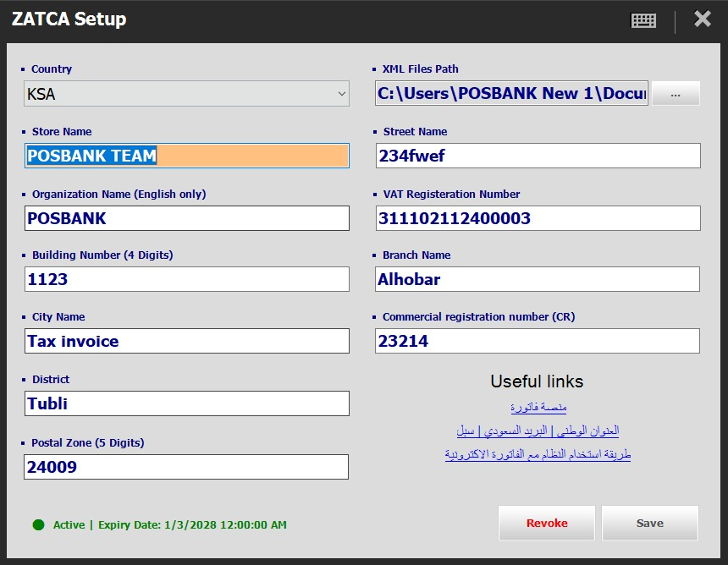Select the Organization Name field showing POSBANK
This screenshot has width=728, height=565.
186,218
